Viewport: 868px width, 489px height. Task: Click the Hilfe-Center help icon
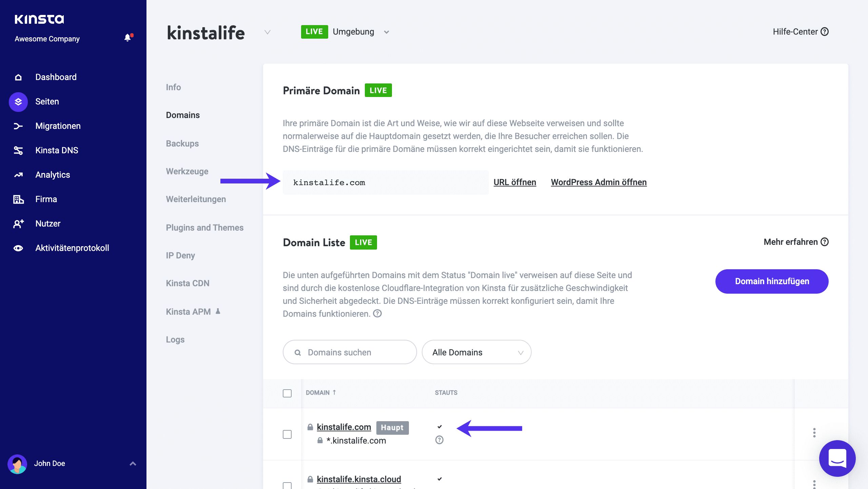pyautogui.click(x=825, y=32)
